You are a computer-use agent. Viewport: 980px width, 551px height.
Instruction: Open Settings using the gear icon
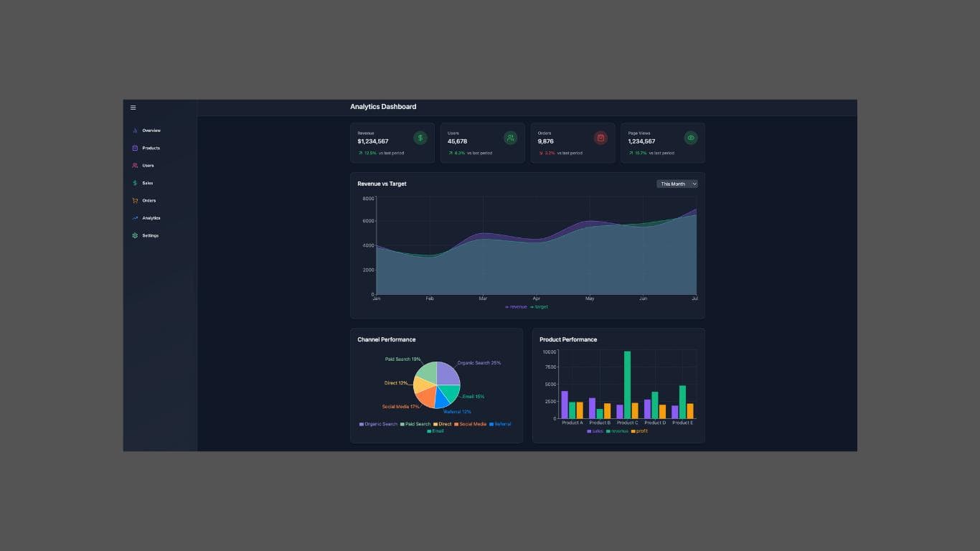point(136,235)
